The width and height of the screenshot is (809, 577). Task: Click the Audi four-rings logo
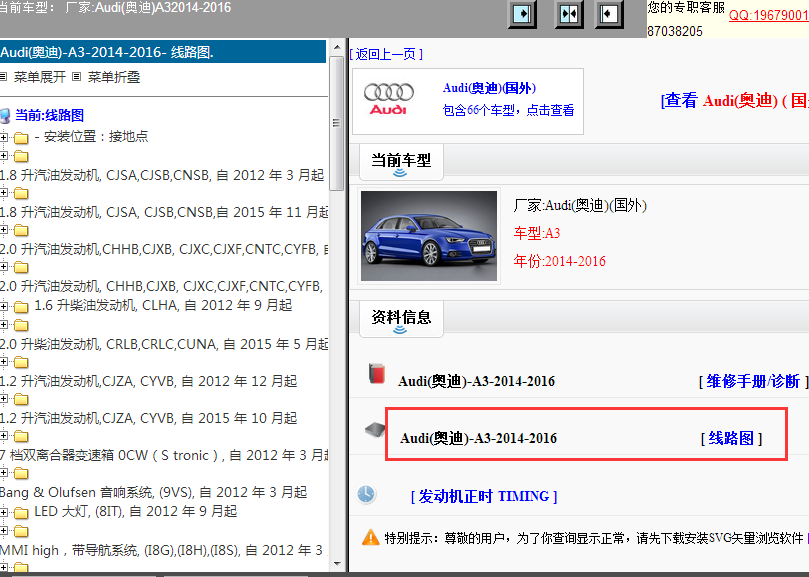click(389, 99)
